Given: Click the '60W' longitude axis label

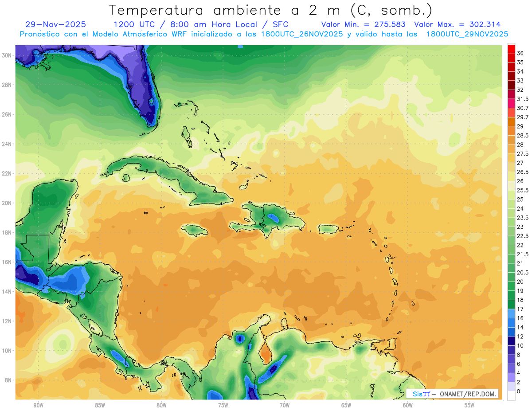Looking at the screenshot, I should [x=408, y=405].
